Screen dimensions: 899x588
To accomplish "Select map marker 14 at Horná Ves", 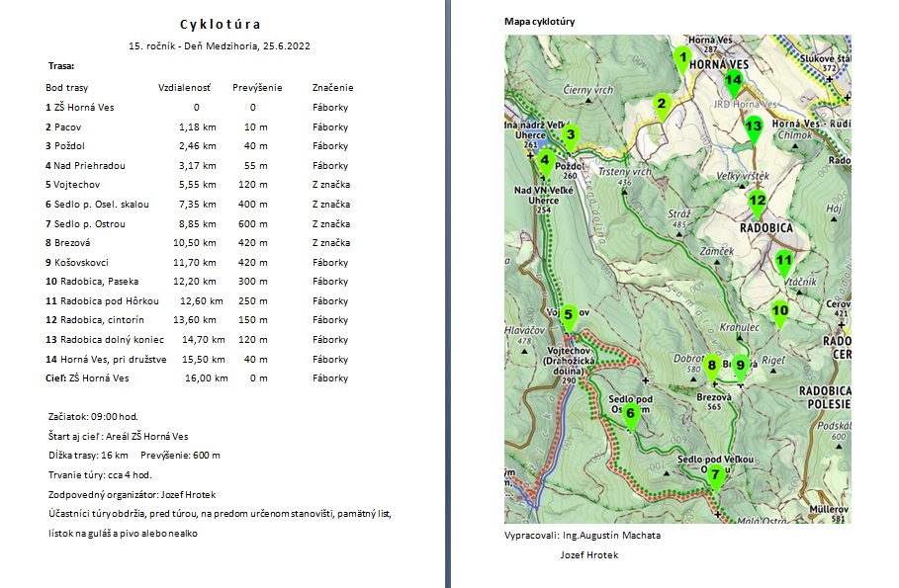I will click(733, 83).
